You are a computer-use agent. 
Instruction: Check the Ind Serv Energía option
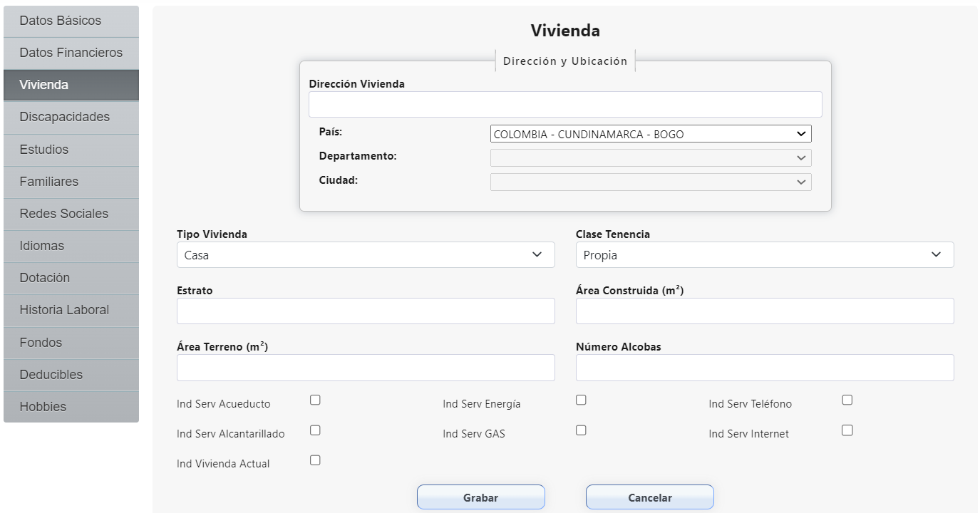581,400
